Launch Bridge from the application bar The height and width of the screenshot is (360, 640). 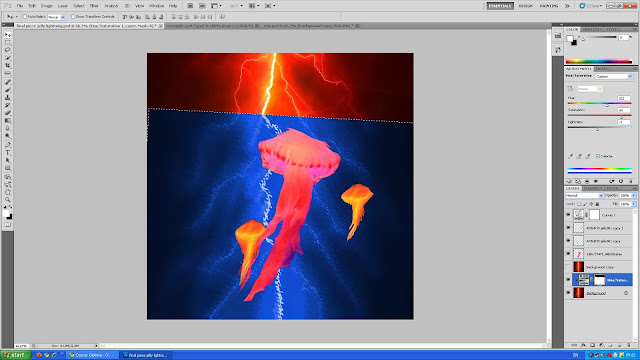click(x=190, y=6)
